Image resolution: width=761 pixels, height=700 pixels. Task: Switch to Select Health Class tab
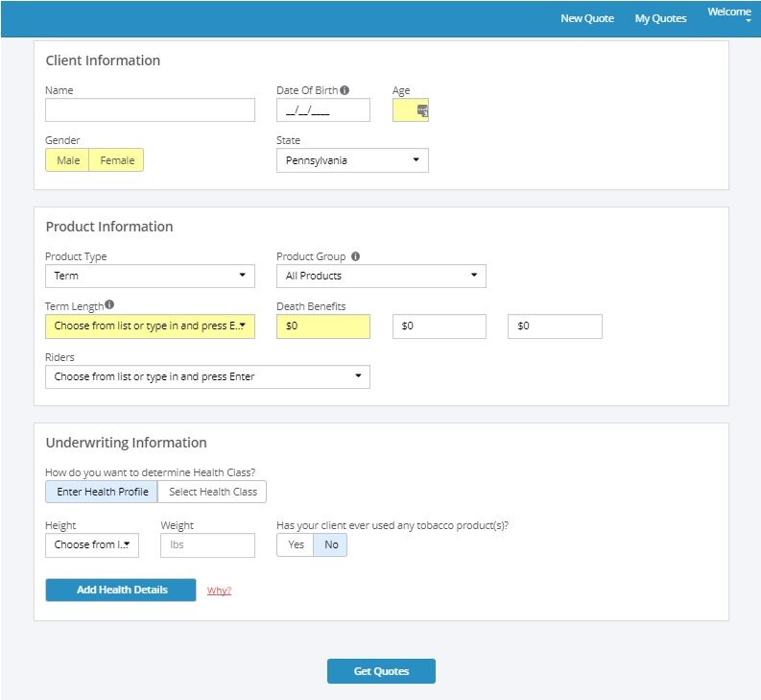(x=213, y=492)
